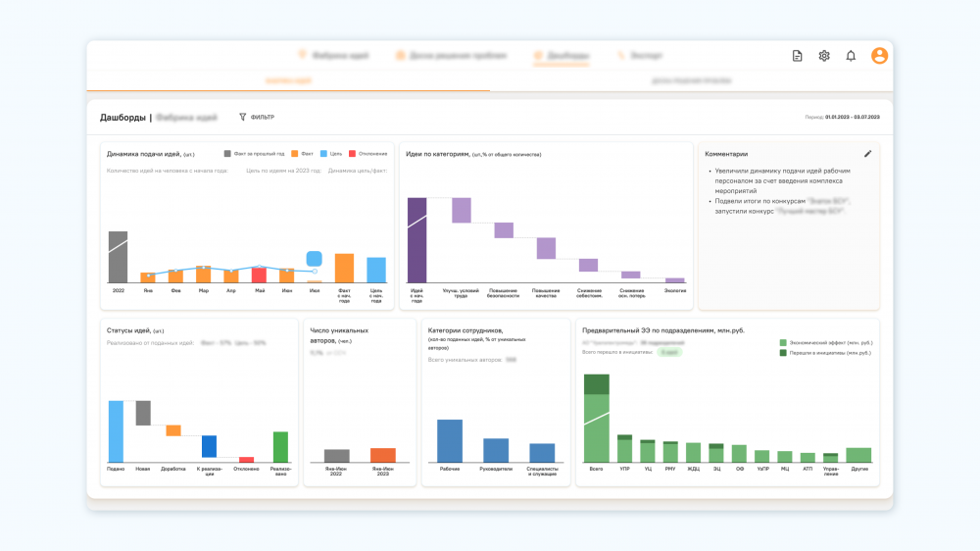
Task: Toggle the 'Перешли в инициативы' legend item
Action: point(783,352)
